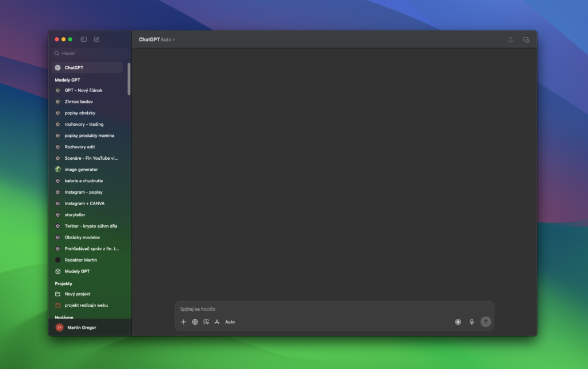Click the send message arrow icon

tap(485, 322)
